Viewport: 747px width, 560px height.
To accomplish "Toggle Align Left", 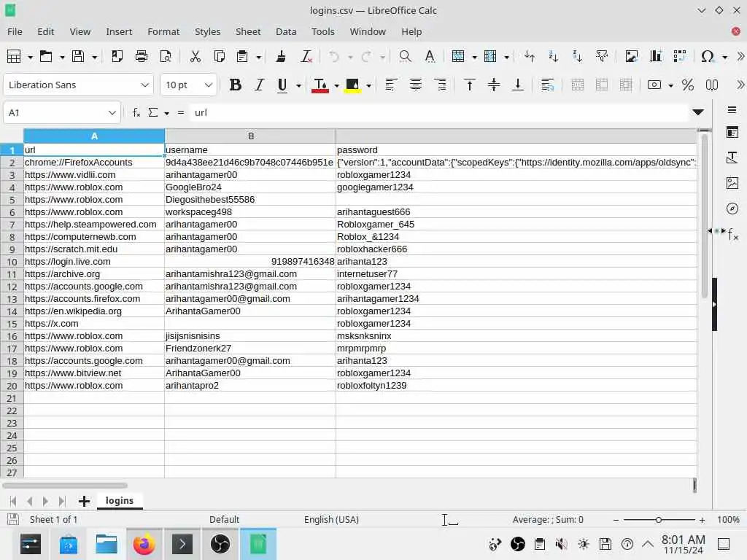I will [391, 85].
